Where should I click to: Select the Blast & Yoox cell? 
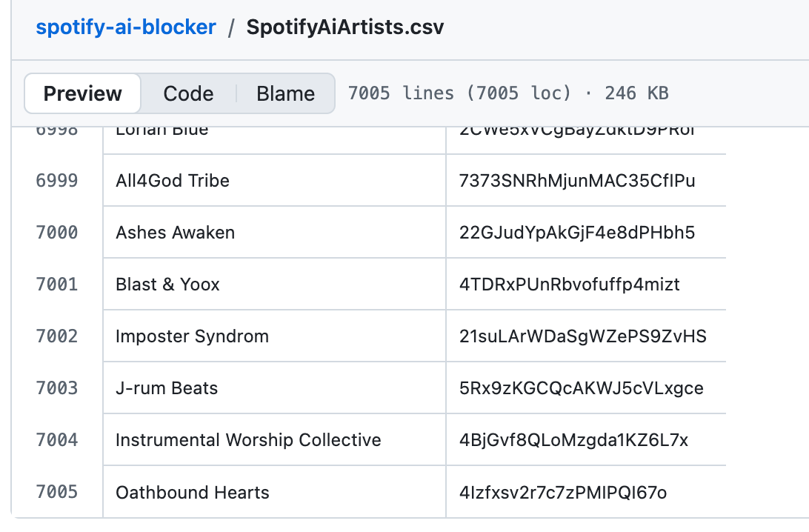pos(274,284)
